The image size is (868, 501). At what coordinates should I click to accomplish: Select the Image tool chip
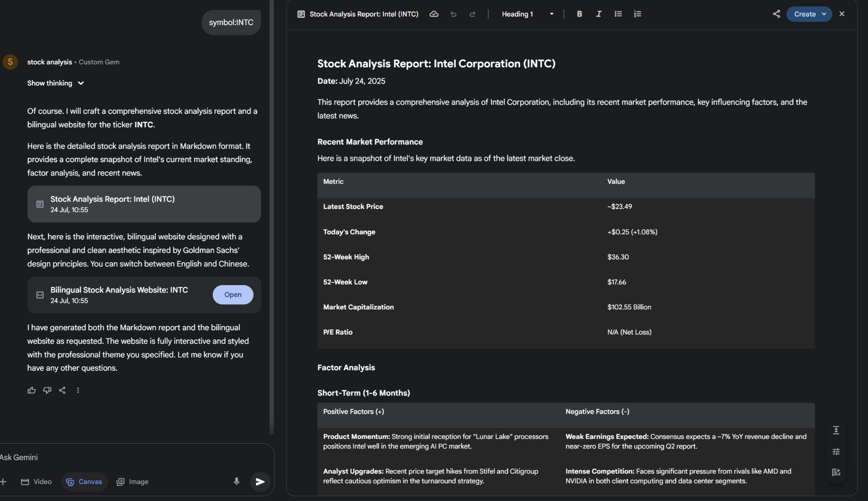tap(132, 481)
